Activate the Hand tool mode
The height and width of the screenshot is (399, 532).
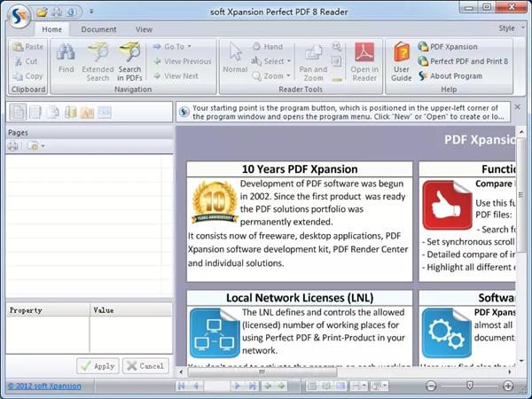coord(268,46)
